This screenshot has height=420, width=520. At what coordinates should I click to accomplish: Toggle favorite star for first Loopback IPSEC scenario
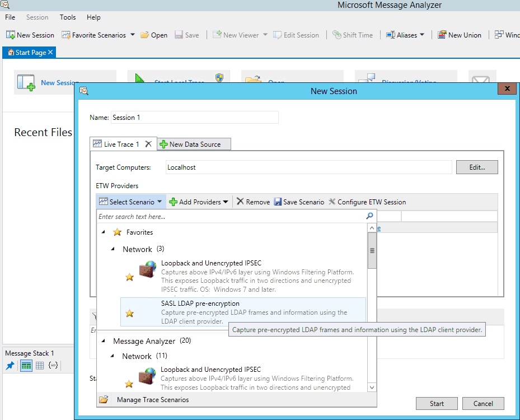pyautogui.click(x=130, y=277)
